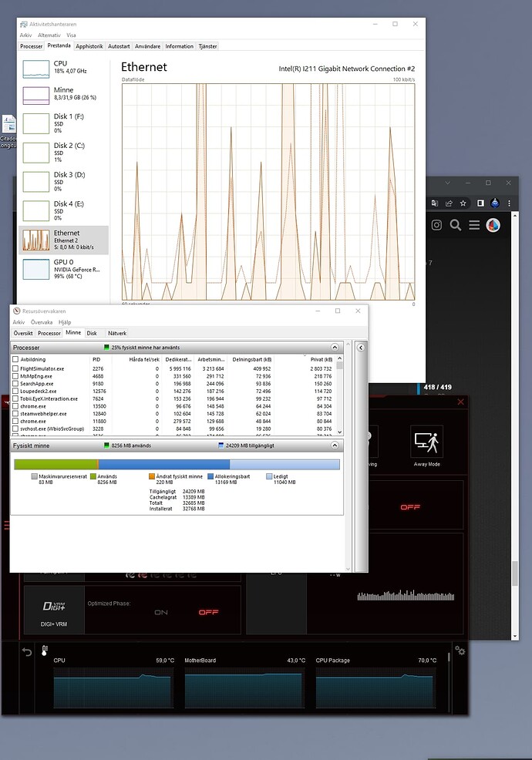The width and height of the screenshot is (532, 760).
Task: Click the magnifier search icon on the web page
Action: [456, 225]
